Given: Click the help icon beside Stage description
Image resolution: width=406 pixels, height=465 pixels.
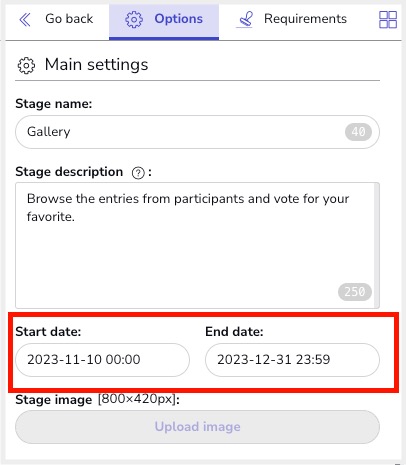Looking at the screenshot, I should [138, 173].
